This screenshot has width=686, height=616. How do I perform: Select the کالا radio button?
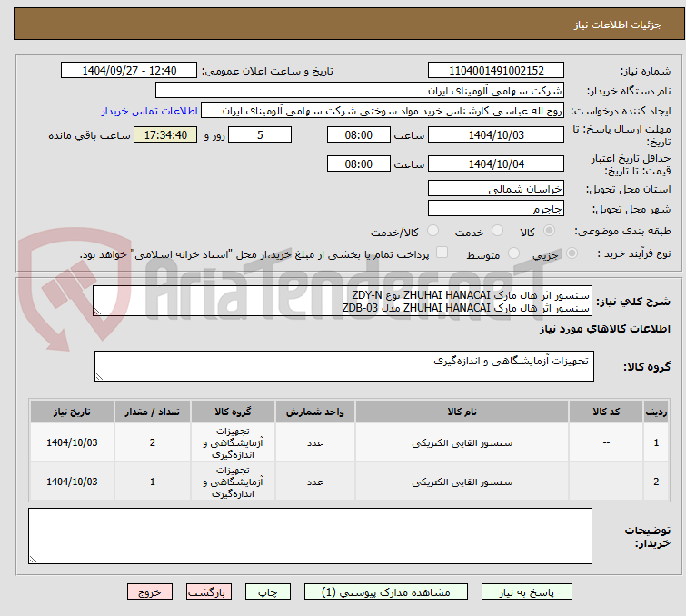tap(549, 231)
